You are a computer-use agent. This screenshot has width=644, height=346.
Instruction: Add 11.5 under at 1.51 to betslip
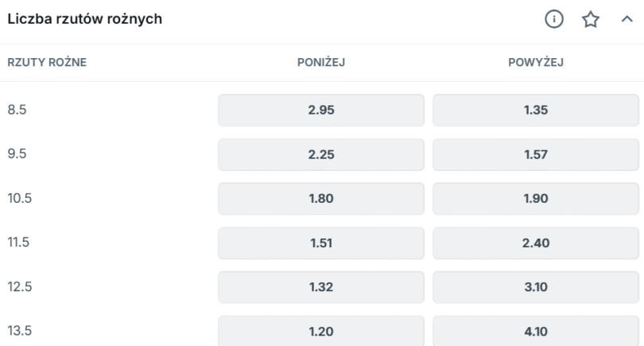pyautogui.click(x=321, y=243)
